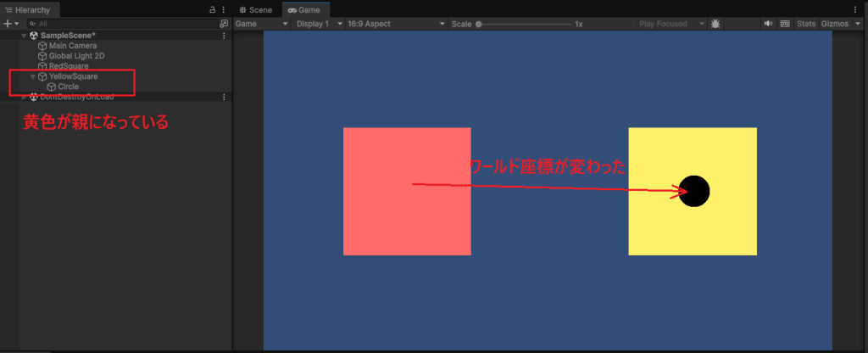Click the cube icon beside Global Light 2D

42,56
